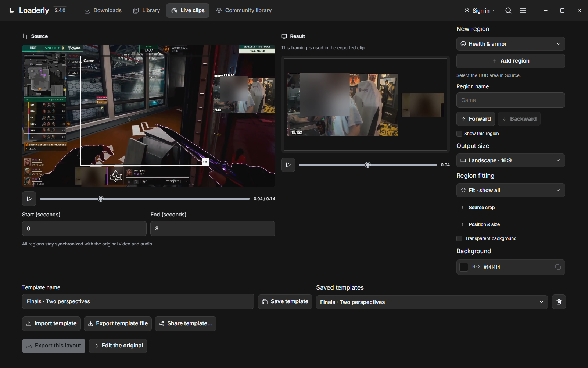
Task: Open the Health & armor region dropdown
Action: tap(511, 44)
